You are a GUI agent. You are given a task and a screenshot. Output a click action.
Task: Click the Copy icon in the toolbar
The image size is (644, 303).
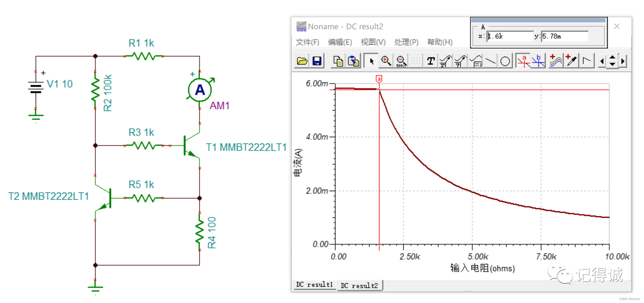(338, 61)
